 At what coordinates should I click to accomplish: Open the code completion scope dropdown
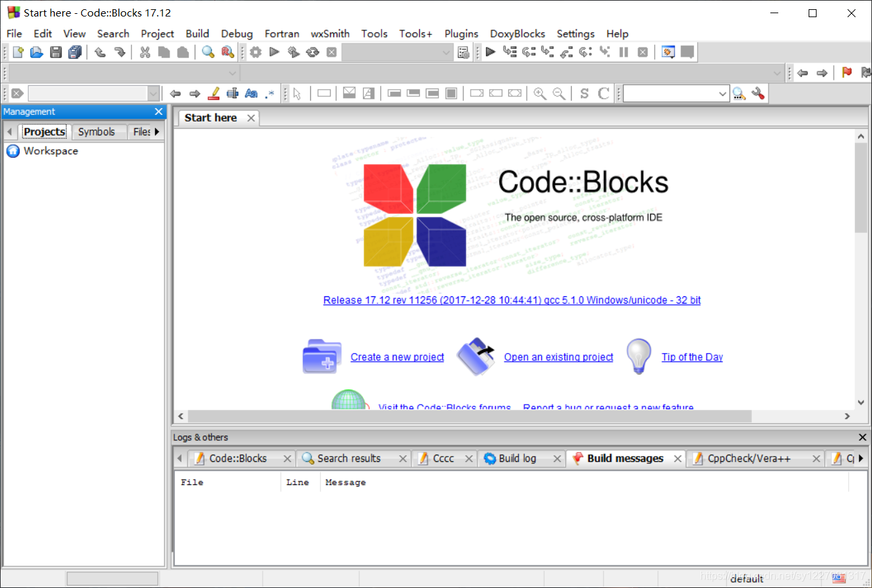[232, 73]
